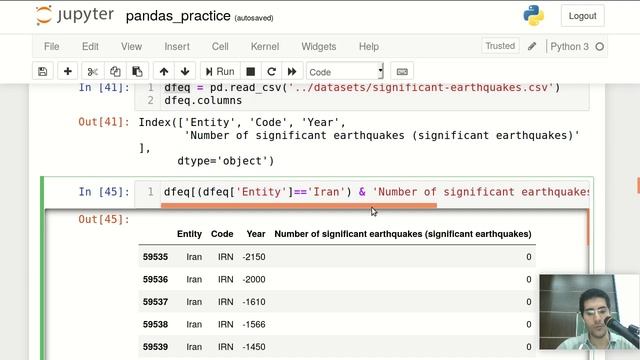
Task: Restart the kernel with circular arrow
Action: point(271,72)
